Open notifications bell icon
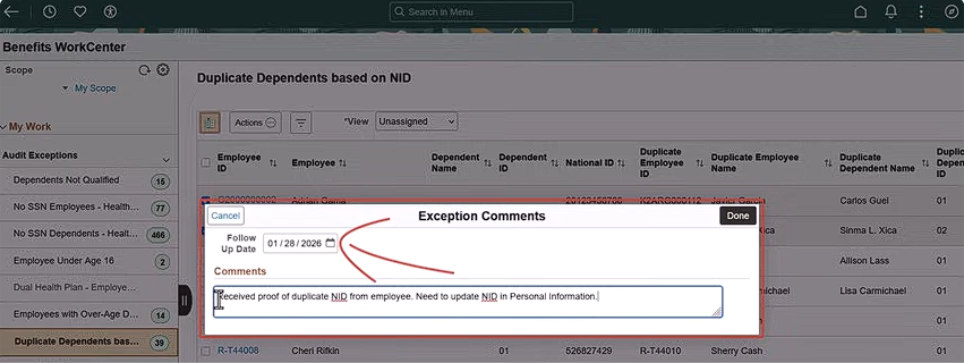 (891, 12)
